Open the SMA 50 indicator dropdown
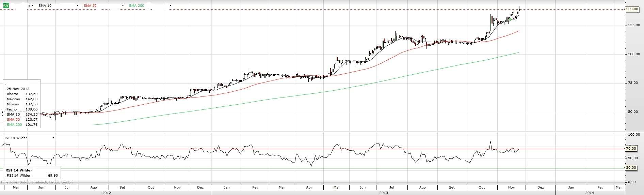Viewport: 644px width, 195px height. (123, 5)
